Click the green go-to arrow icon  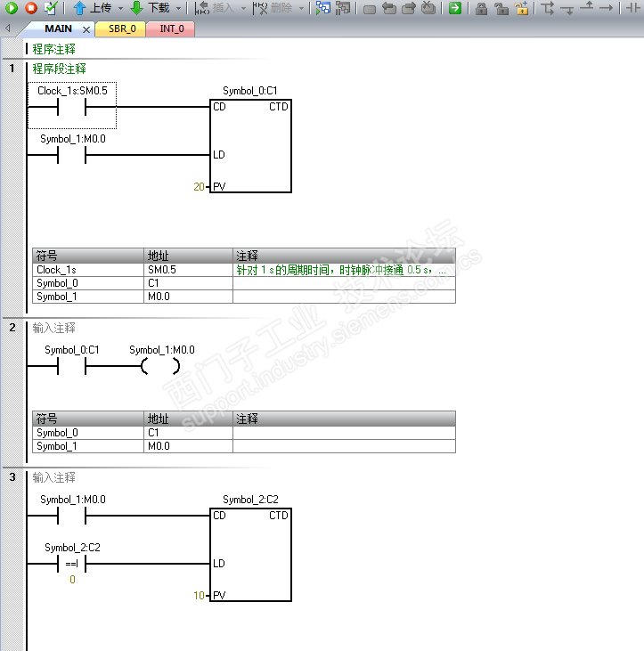pyautogui.click(x=455, y=8)
